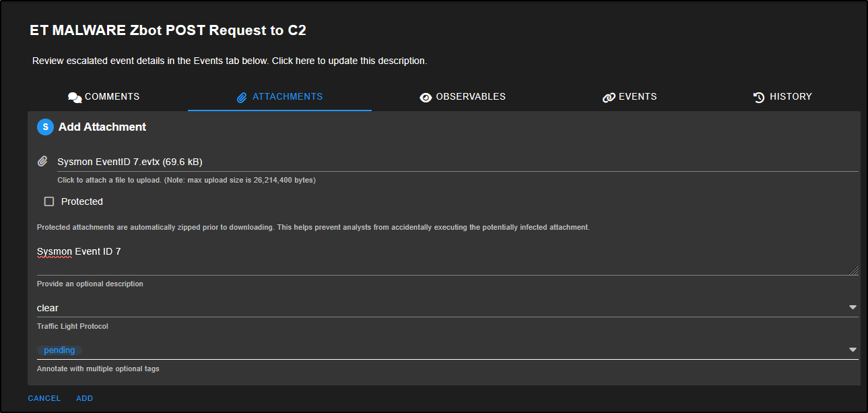Click the Add button
Image resolution: width=868 pixels, height=413 pixels.
(x=84, y=398)
